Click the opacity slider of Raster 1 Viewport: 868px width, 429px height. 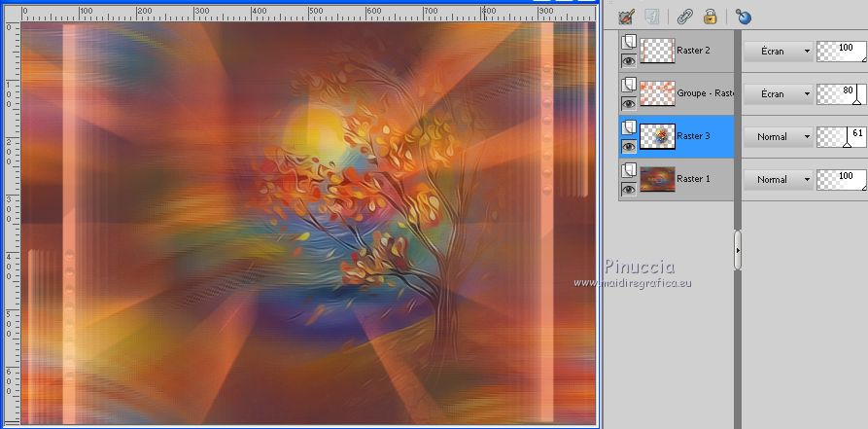coord(842,179)
